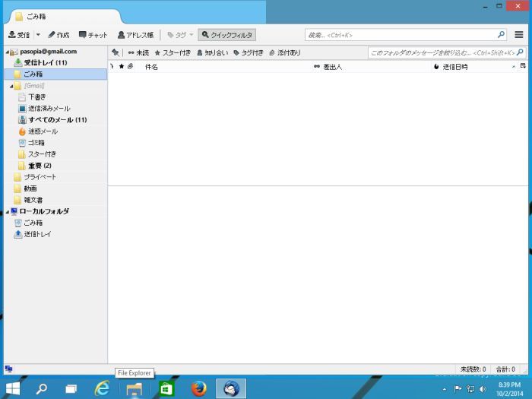Click the attachment column header icon
This screenshot has height=399, width=532.
[130, 67]
